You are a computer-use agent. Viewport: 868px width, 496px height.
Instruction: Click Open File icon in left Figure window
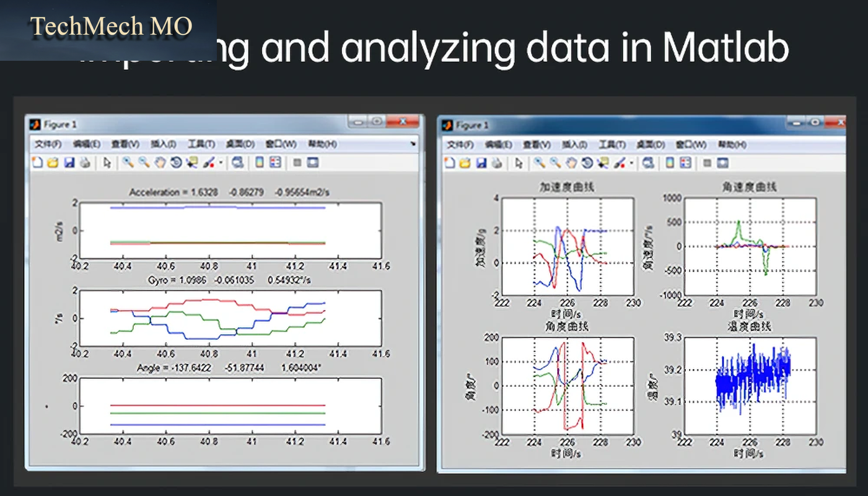point(53,162)
